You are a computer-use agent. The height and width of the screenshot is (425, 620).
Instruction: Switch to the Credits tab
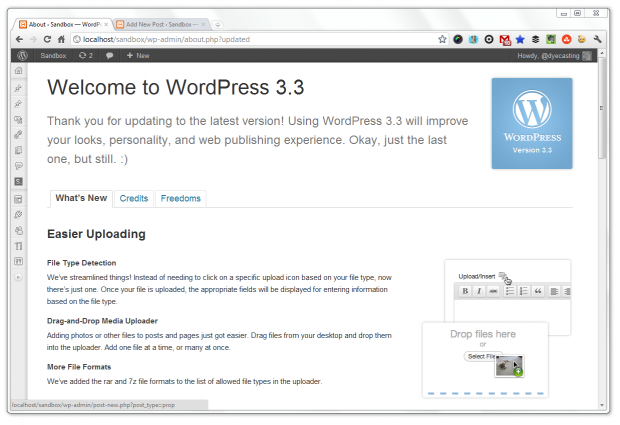[x=134, y=198]
